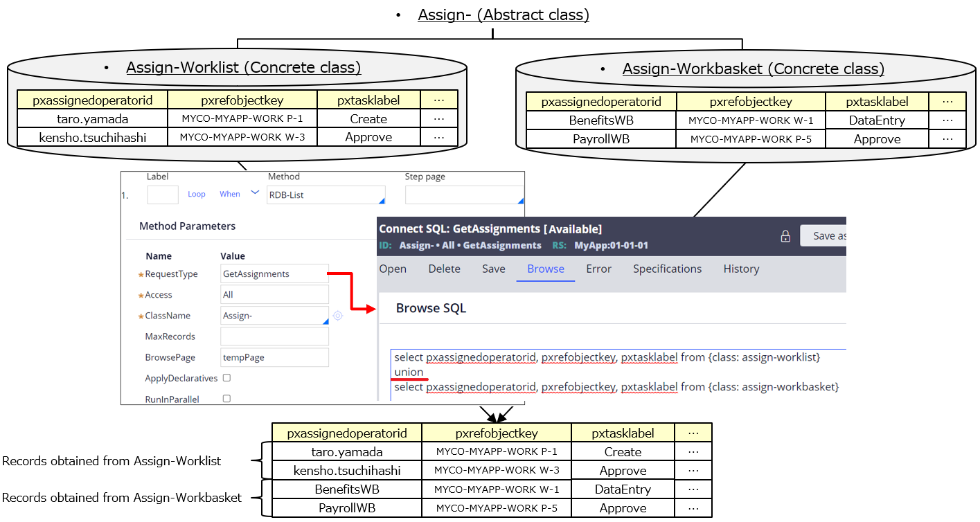Screen dimensions: 980x522
Task: Click the Loop link in step 1
Action: [197, 195]
